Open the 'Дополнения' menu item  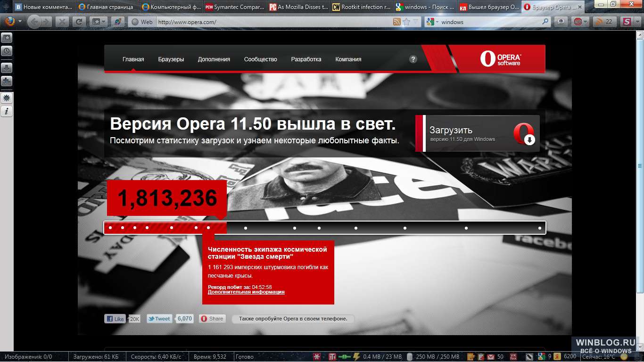tap(214, 59)
